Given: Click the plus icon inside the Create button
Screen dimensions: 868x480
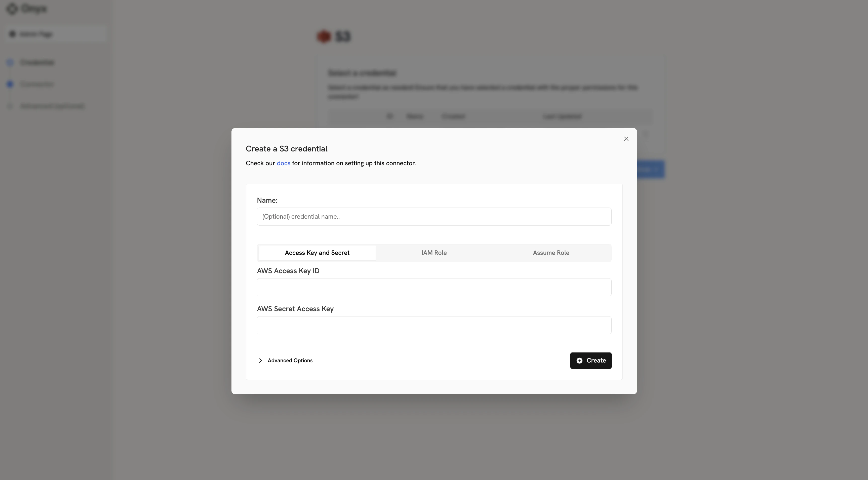Looking at the screenshot, I should 579,361.
